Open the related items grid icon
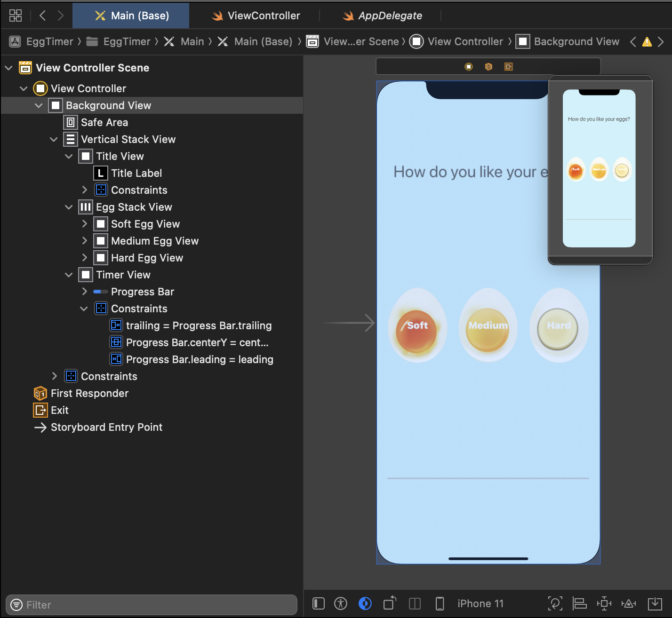This screenshot has height=618, width=672. click(16, 16)
